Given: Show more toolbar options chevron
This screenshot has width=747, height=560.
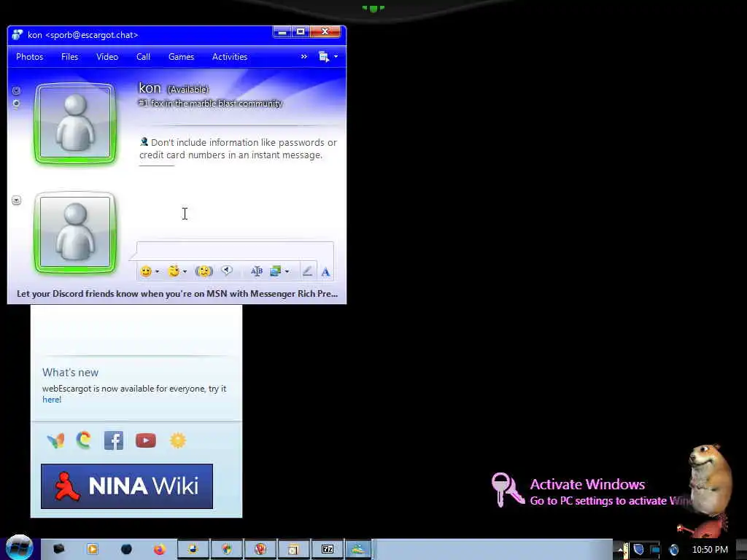Looking at the screenshot, I should tap(304, 57).
